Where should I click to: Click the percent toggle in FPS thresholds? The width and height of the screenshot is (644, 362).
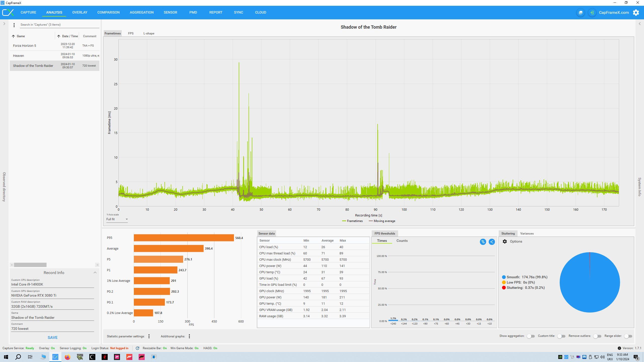tap(483, 242)
